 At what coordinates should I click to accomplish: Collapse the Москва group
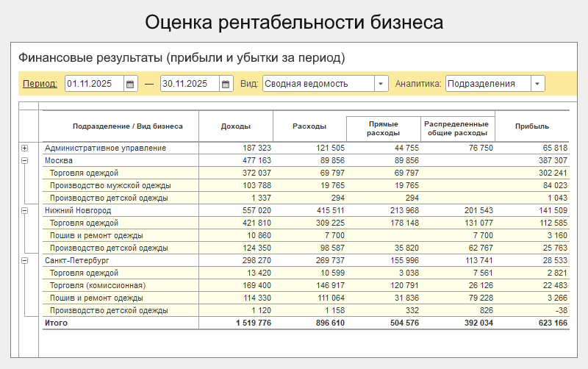click(24, 160)
